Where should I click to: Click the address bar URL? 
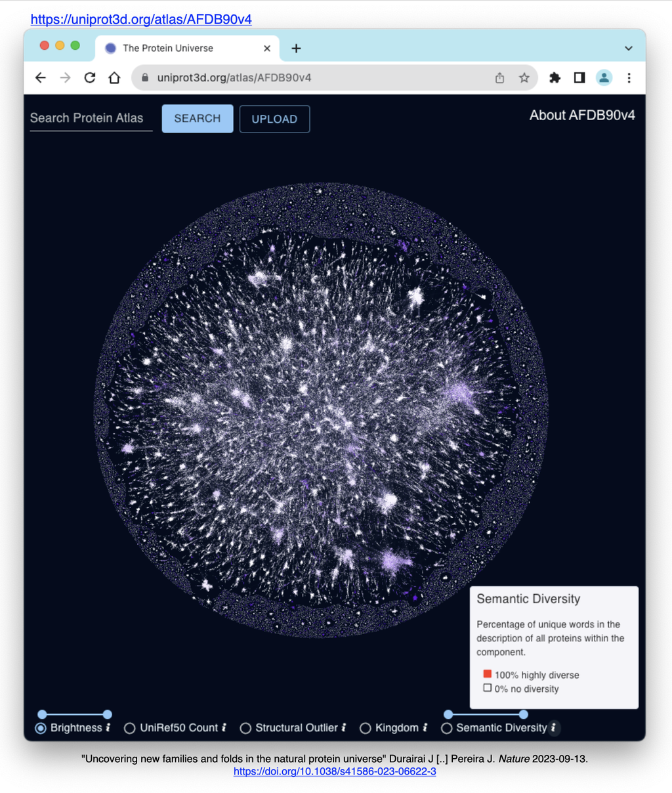coord(234,77)
